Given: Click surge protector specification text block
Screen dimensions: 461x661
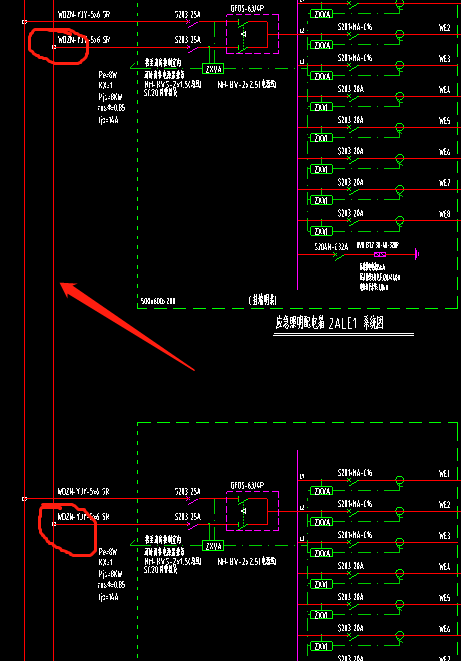Looking at the screenshot, I should tap(379, 277).
